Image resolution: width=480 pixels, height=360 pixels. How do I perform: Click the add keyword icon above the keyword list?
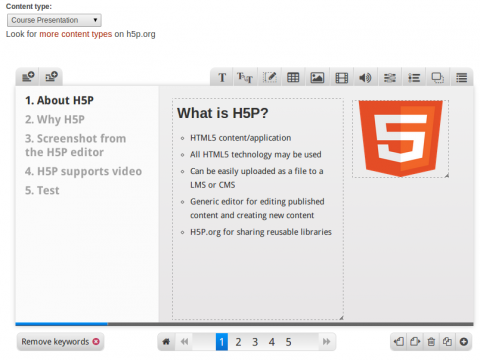[x=28, y=77]
